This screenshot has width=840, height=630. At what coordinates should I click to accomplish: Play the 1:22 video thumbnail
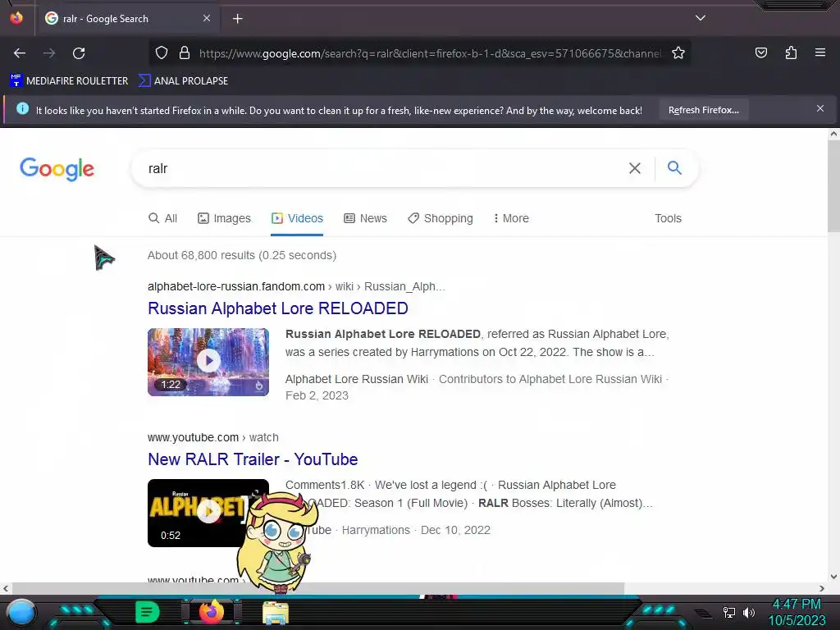(208, 362)
